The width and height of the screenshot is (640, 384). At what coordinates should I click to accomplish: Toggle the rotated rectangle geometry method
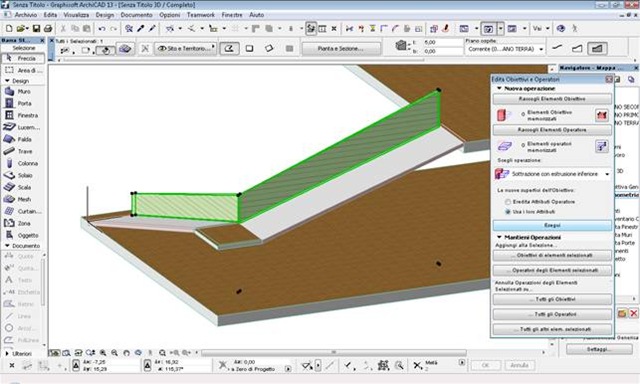click(269, 49)
